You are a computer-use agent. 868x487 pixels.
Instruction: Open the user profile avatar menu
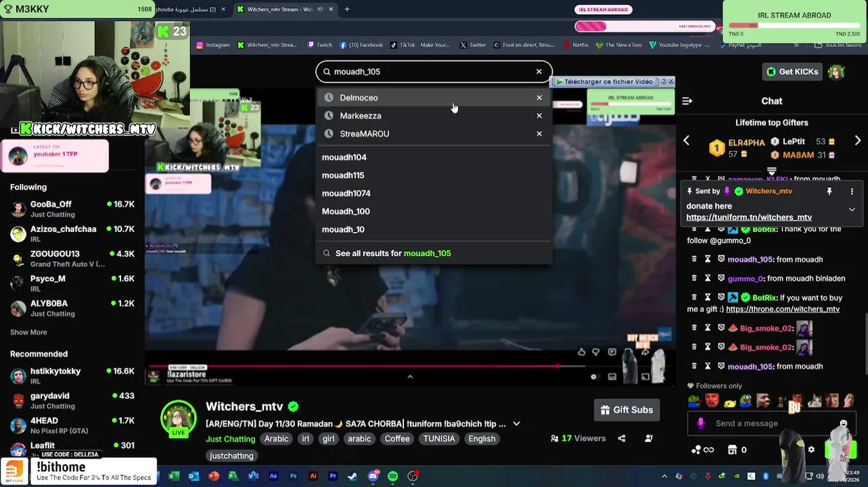tap(836, 72)
